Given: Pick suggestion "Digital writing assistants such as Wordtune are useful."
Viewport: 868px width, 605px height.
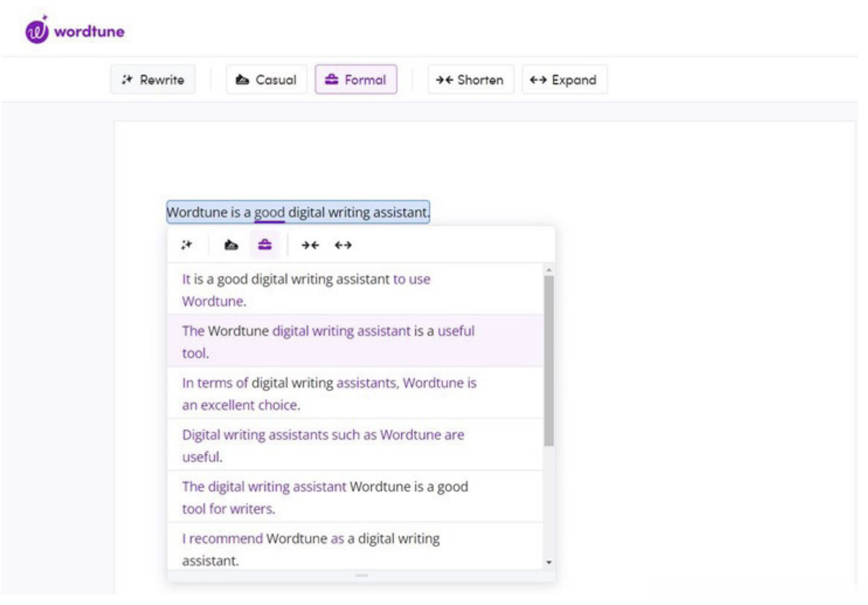Looking at the screenshot, I should click(355, 445).
